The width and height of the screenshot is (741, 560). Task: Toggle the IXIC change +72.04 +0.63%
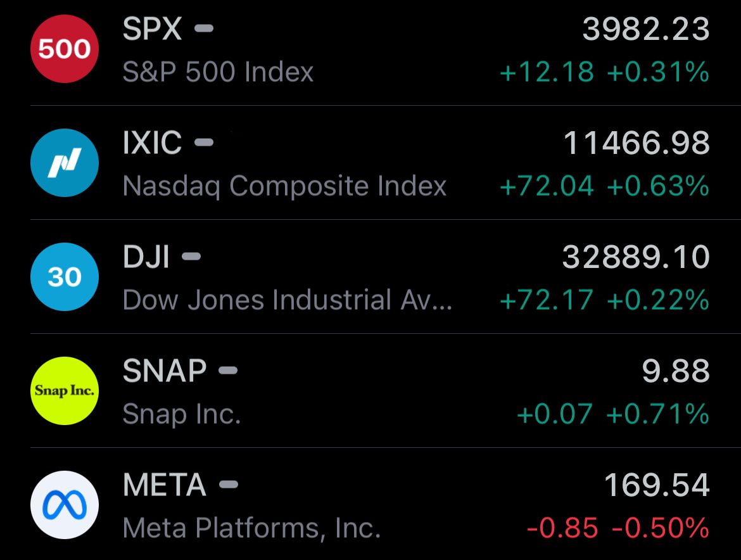(x=604, y=186)
